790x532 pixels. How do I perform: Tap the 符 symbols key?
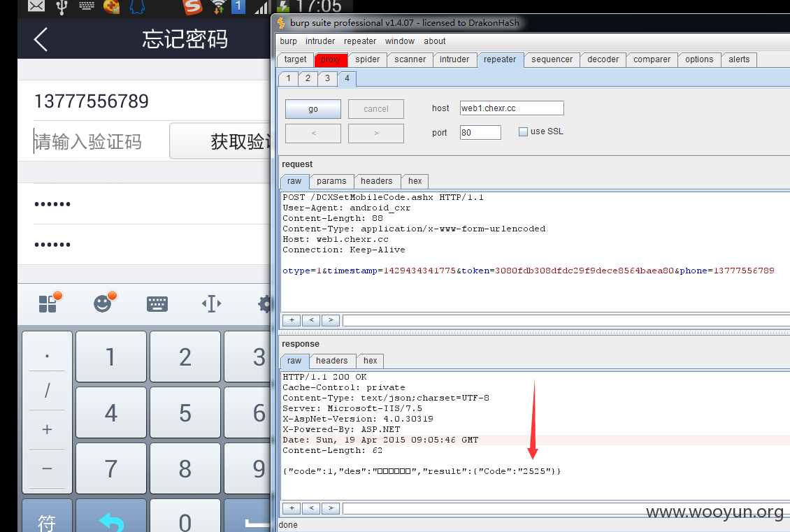pos(47,517)
